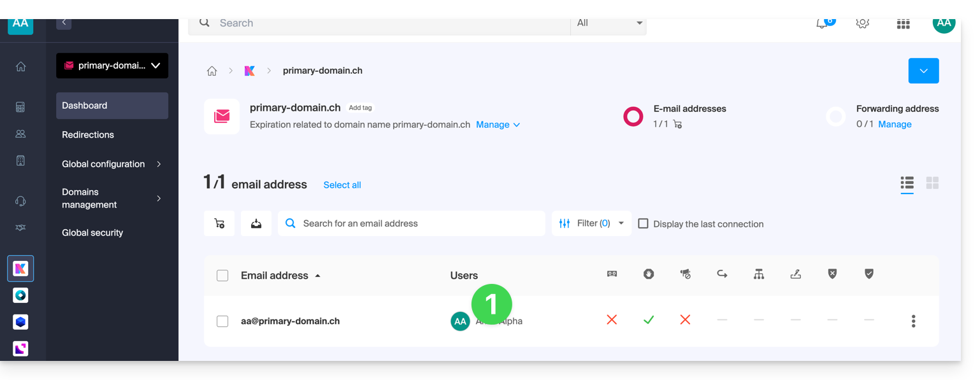Open the three-dot menu for aa@primary-domain.ch
Viewport: 980px width, 380px height.
pyautogui.click(x=913, y=321)
